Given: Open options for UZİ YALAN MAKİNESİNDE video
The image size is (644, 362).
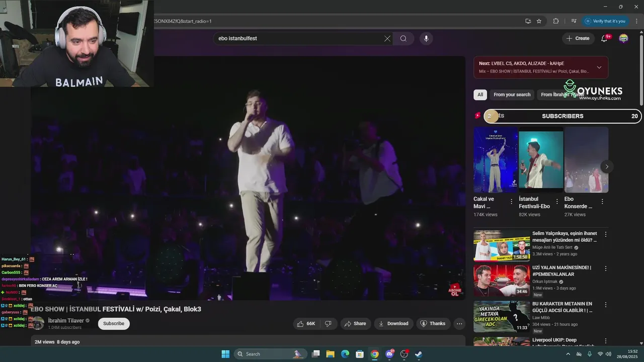Looking at the screenshot, I should tap(606, 268).
